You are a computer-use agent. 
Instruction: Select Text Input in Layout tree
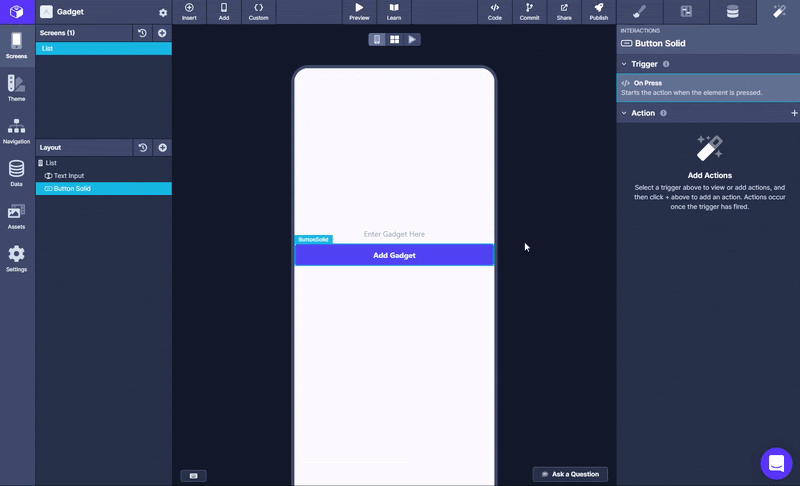point(70,175)
